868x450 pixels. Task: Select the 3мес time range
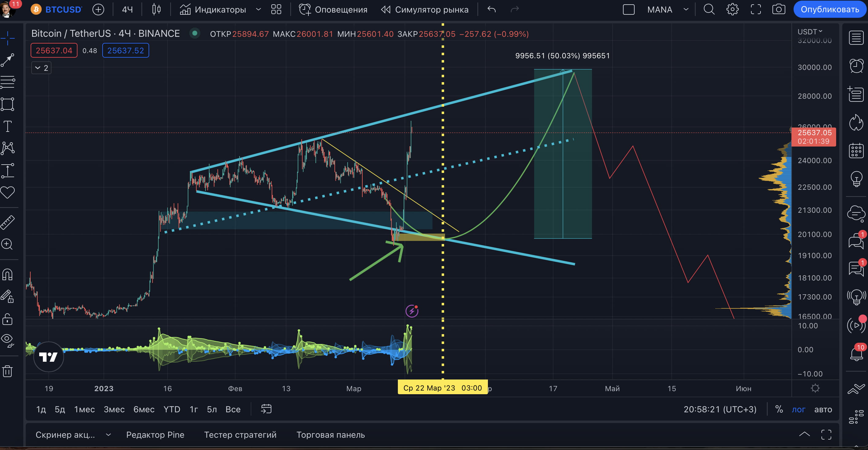click(x=114, y=409)
